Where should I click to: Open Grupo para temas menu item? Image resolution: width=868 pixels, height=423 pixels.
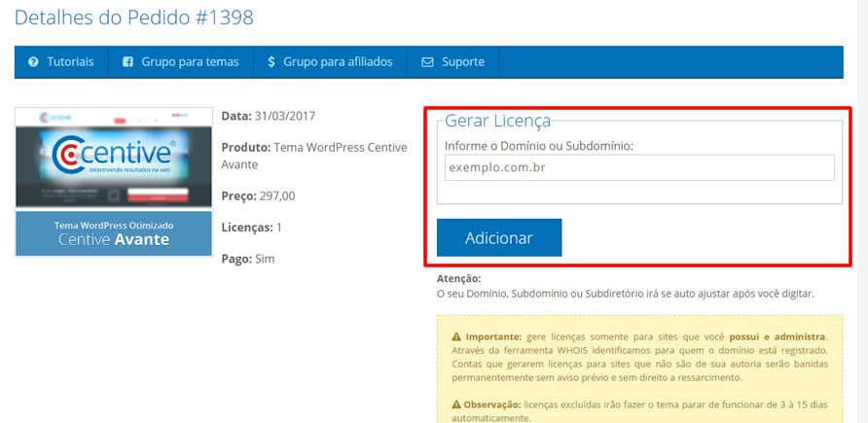(x=181, y=62)
